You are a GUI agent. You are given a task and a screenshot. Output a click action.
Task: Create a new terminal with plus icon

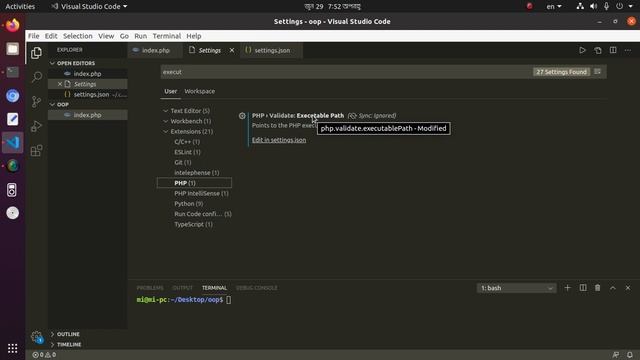567,288
